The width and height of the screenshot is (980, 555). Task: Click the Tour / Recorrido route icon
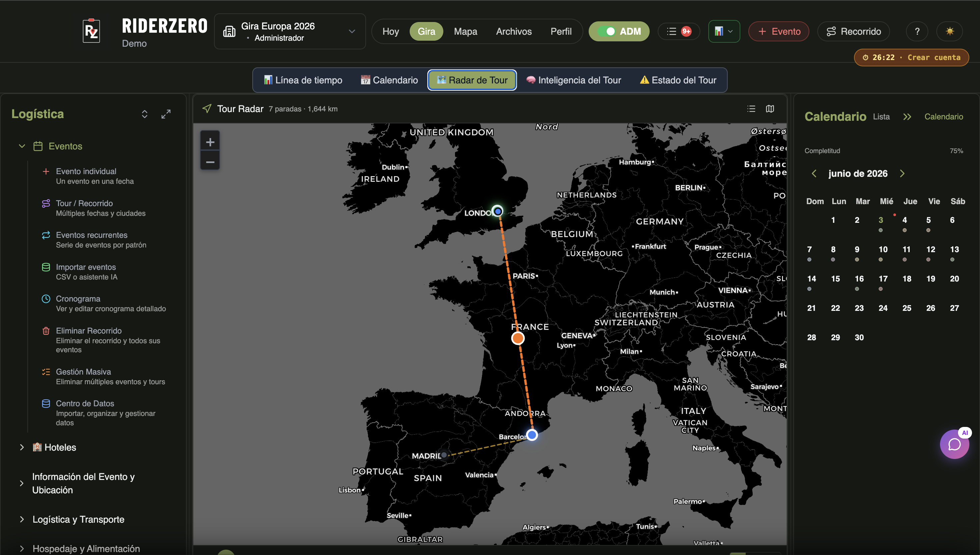pos(46,203)
